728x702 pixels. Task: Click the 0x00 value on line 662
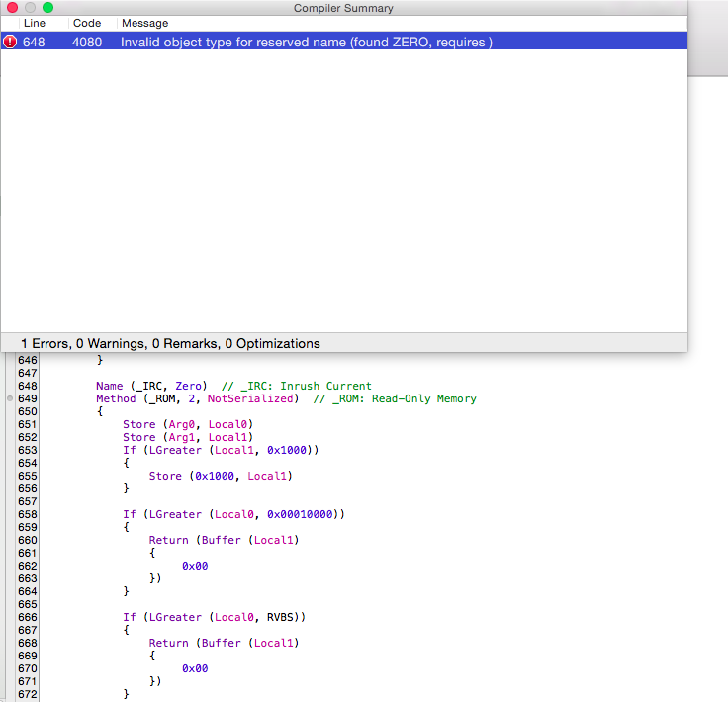tap(195, 566)
